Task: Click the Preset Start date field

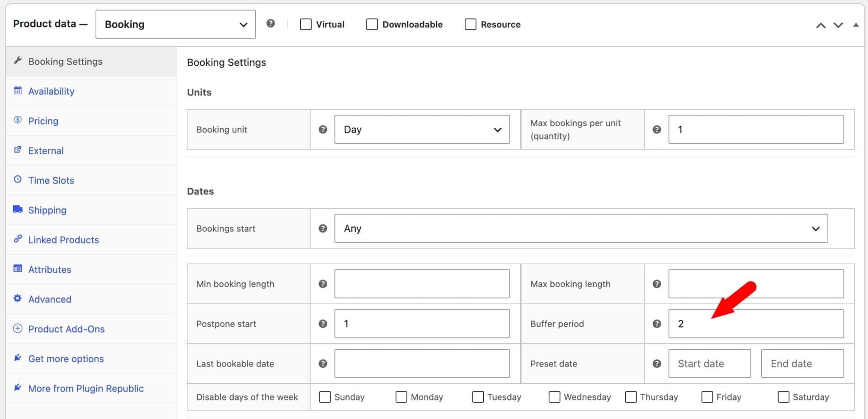Action: click(709, 363)
